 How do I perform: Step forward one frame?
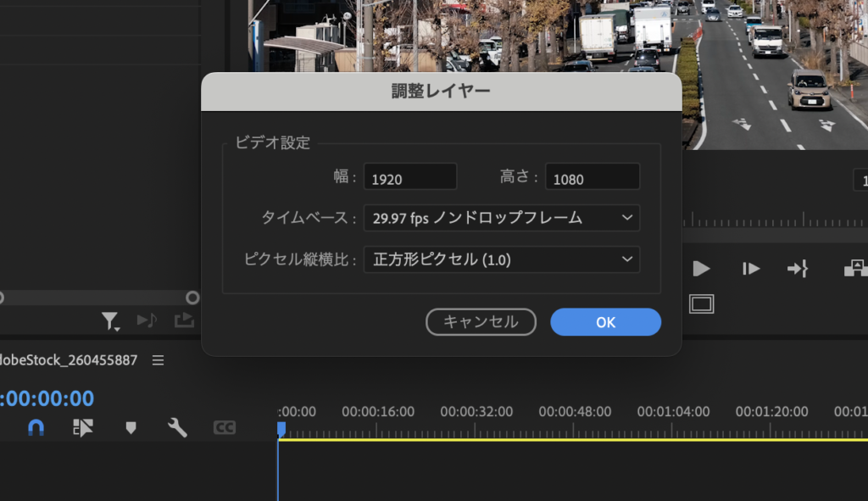pyautogui.click(x=751, y=269)
